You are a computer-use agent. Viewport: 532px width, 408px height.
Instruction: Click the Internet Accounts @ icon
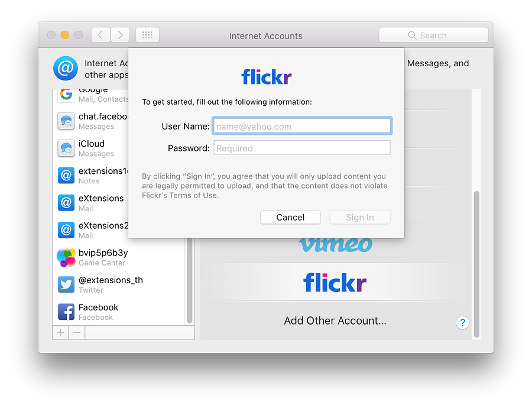pyautogui.click(x=66, y=68)
